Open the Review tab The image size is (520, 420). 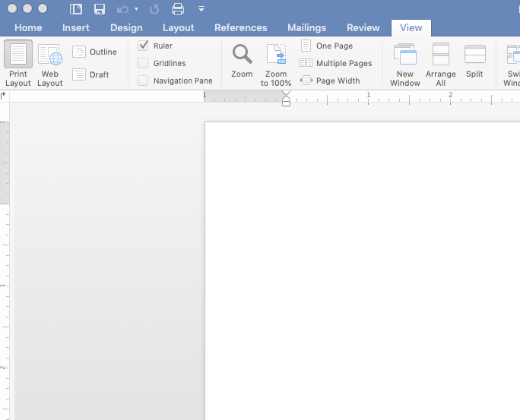[x=363, y=28]
